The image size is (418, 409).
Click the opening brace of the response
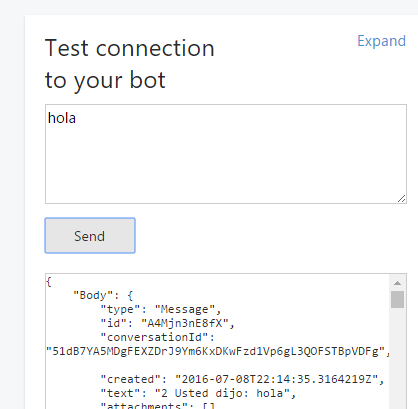[49, 282]
